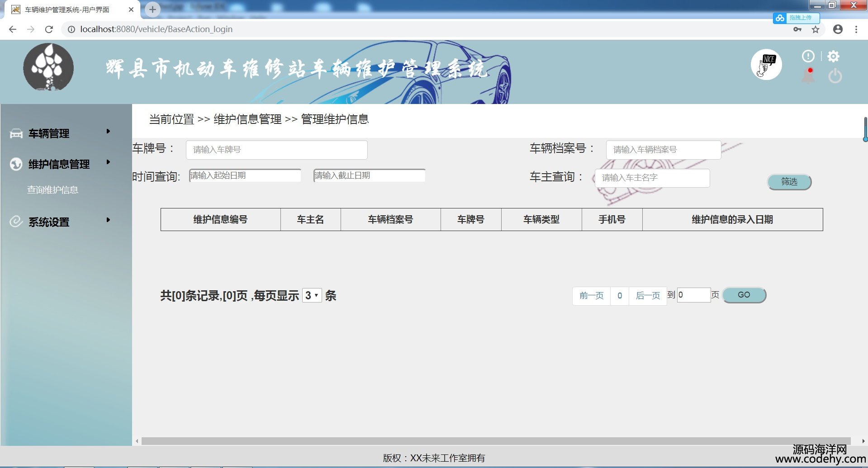The width and height of the screenshot is (868, 468).
Task: Click the power logout icon
Action: point(835,76)
